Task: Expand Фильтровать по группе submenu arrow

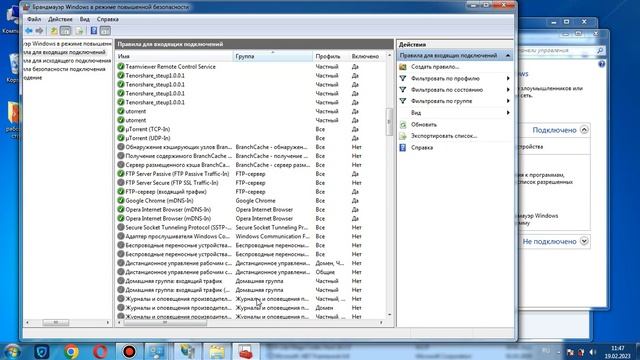Action: point(508,101)
